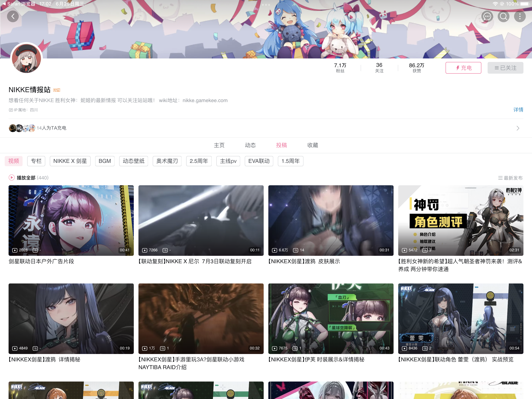The width and height of the screenshot is (532, 399).
Task: Tap the 02:31 duration label
Action: tap(514, 250)
